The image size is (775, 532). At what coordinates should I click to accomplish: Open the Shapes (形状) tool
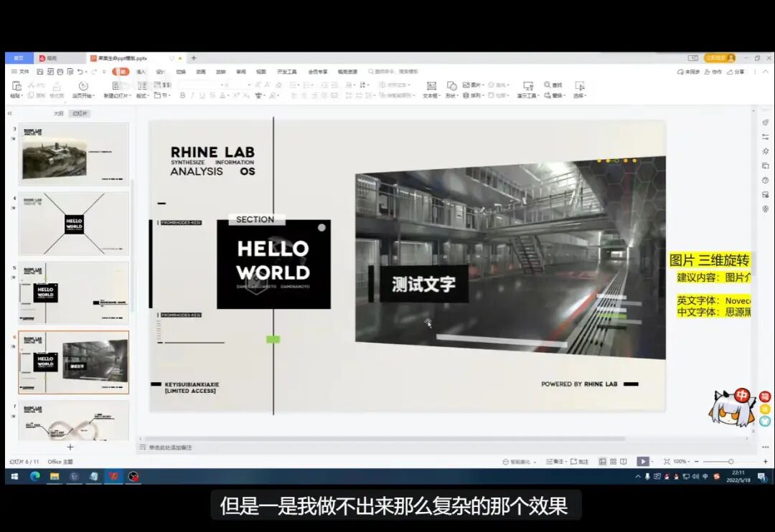[x=451, y=86]
